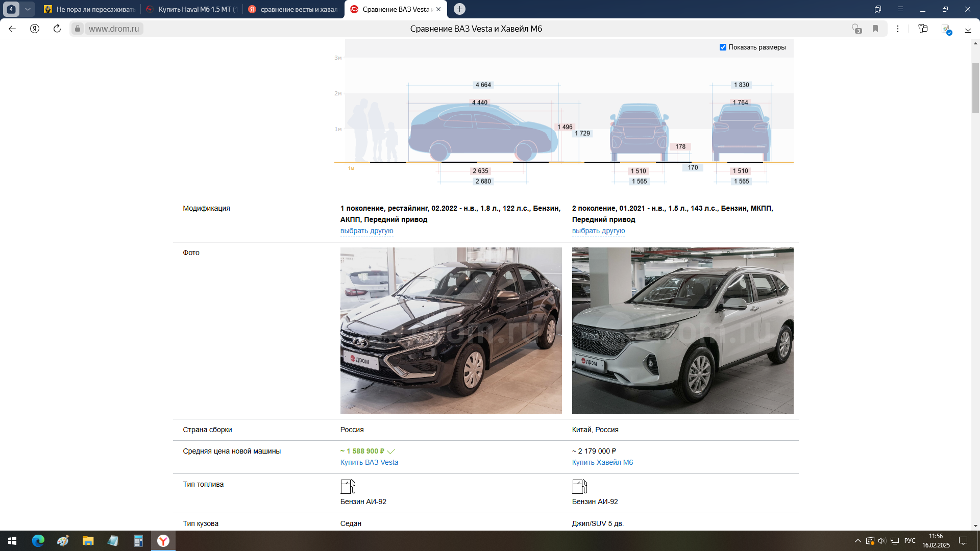The width and height of the screenshot is (980, 551).
Task: Click the 'Джип/SUV 5 дв.' value
Action: click(598, 523)
